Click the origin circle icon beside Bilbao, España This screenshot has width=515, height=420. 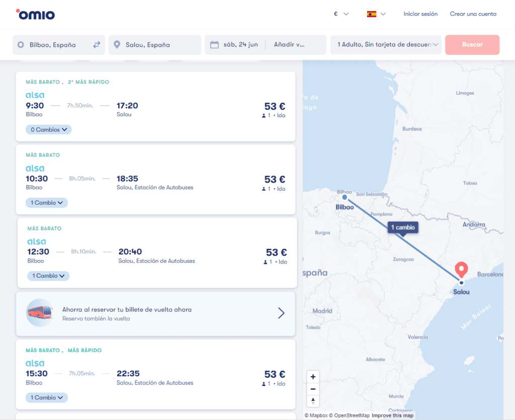click(x=21, y=45)
